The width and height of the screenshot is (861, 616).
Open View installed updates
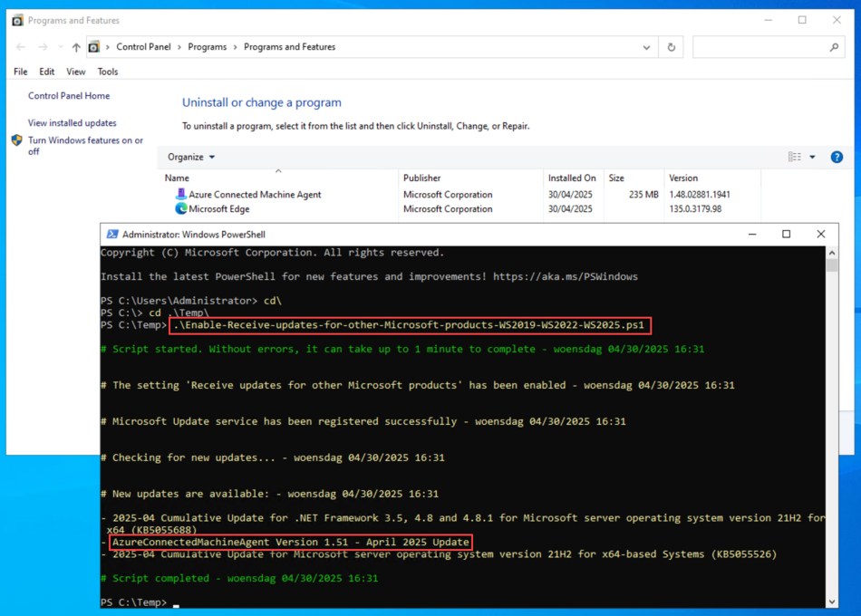pyautogui.click(x=72, y=122)
